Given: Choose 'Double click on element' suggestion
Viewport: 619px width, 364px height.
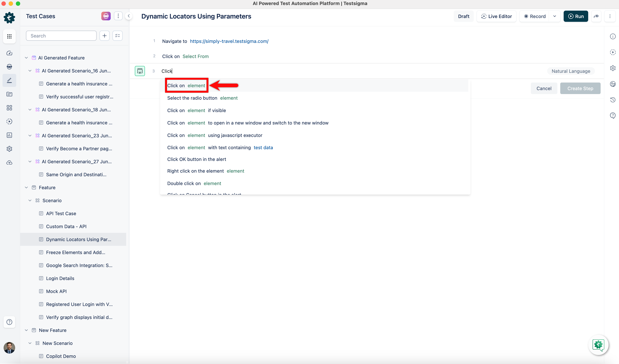Looking at the screenshot, I should pos(194,183).
